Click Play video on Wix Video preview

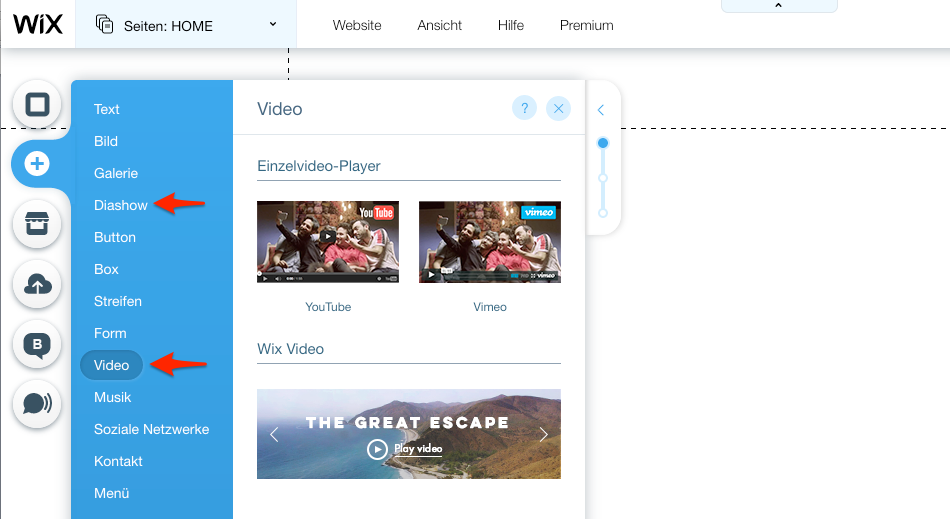point(408,449)
